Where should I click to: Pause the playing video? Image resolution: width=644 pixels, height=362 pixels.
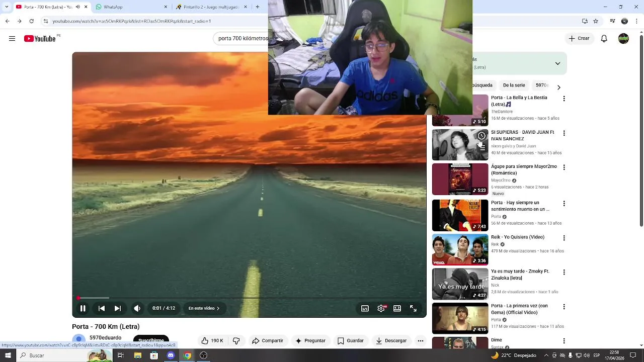83,308
